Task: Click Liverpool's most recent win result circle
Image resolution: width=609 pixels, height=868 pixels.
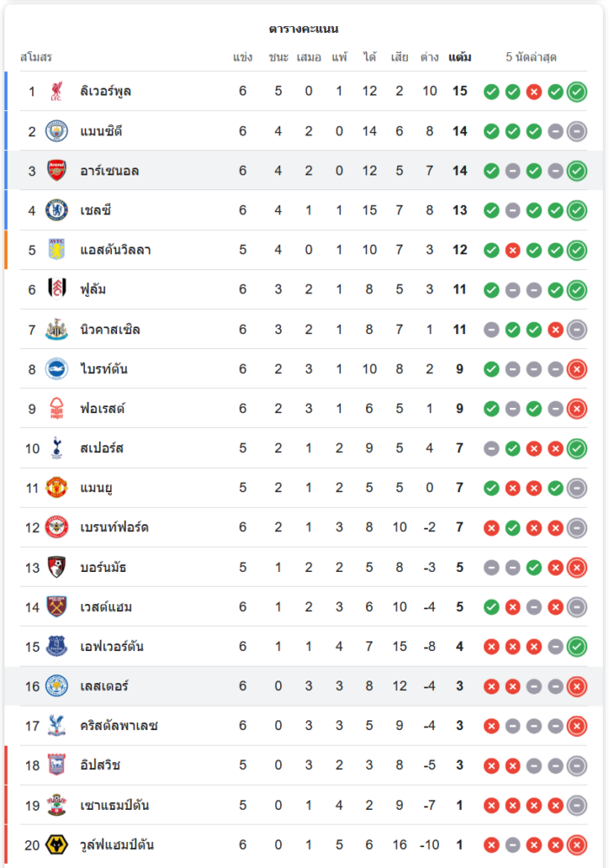Action: click(x=577, y=91)
